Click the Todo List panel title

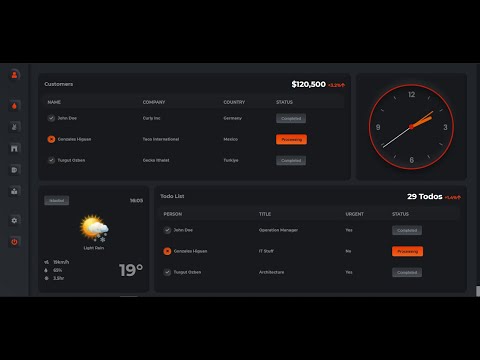point(172,196)
